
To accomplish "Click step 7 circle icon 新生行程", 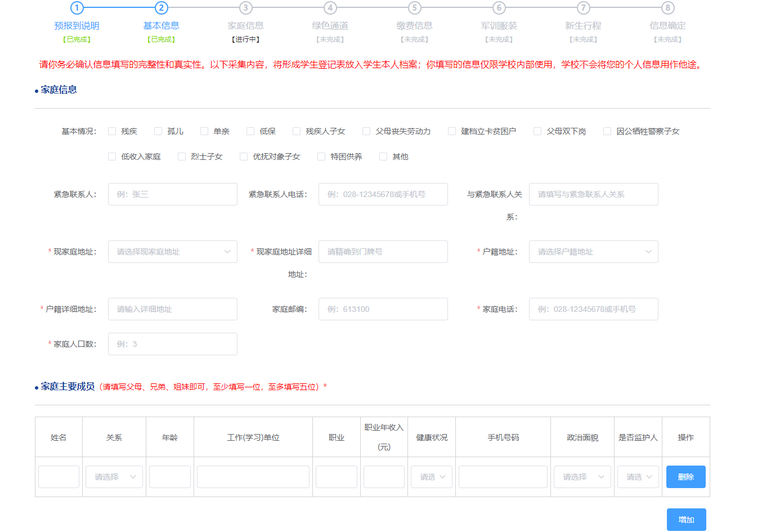I will 583,8.
